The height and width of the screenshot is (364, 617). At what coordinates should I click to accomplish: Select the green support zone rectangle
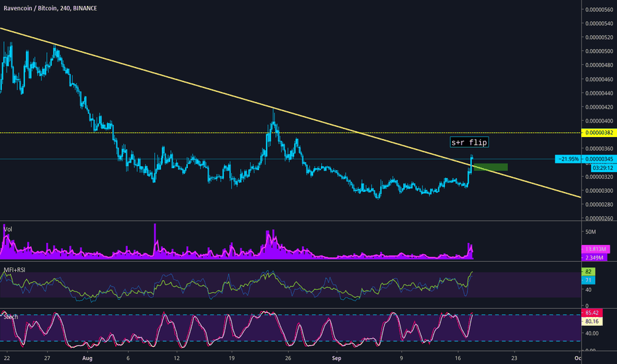tap(491, 167)
